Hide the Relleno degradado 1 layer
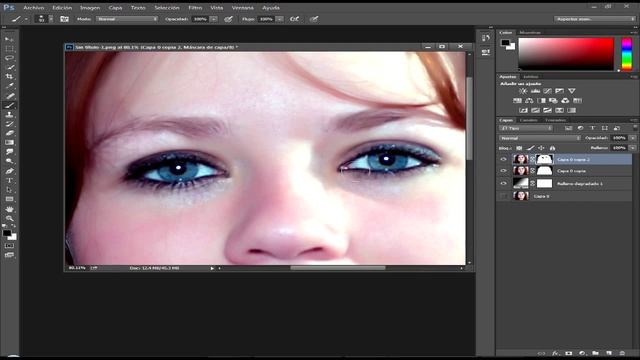640x360 pixels. 503,184
